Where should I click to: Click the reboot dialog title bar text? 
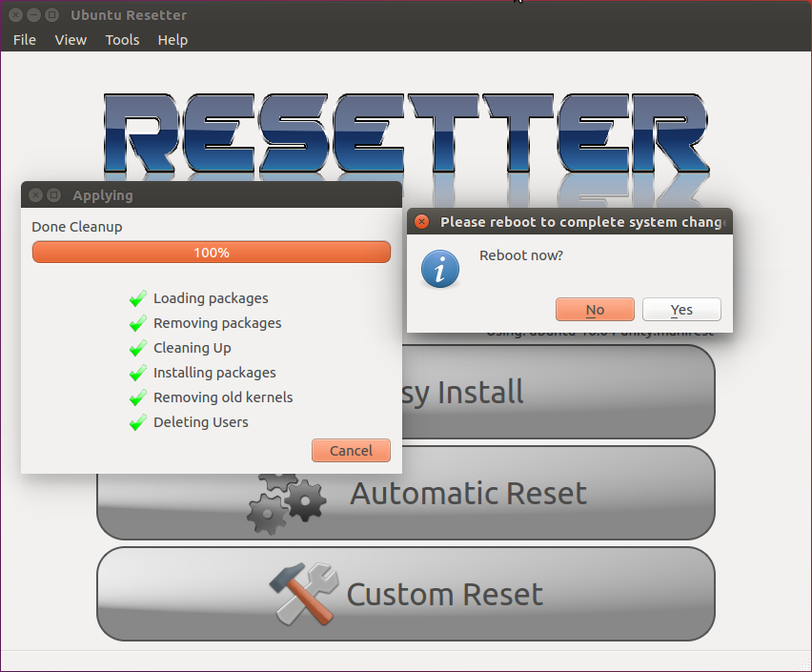pos(582,222)
